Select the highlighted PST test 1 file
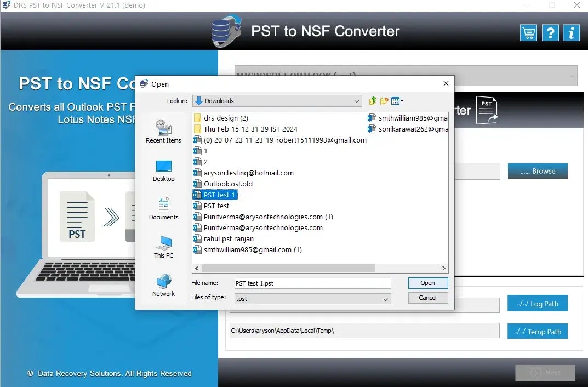The width and height of the screenshot is (588, 387). [x=214, y=195]
